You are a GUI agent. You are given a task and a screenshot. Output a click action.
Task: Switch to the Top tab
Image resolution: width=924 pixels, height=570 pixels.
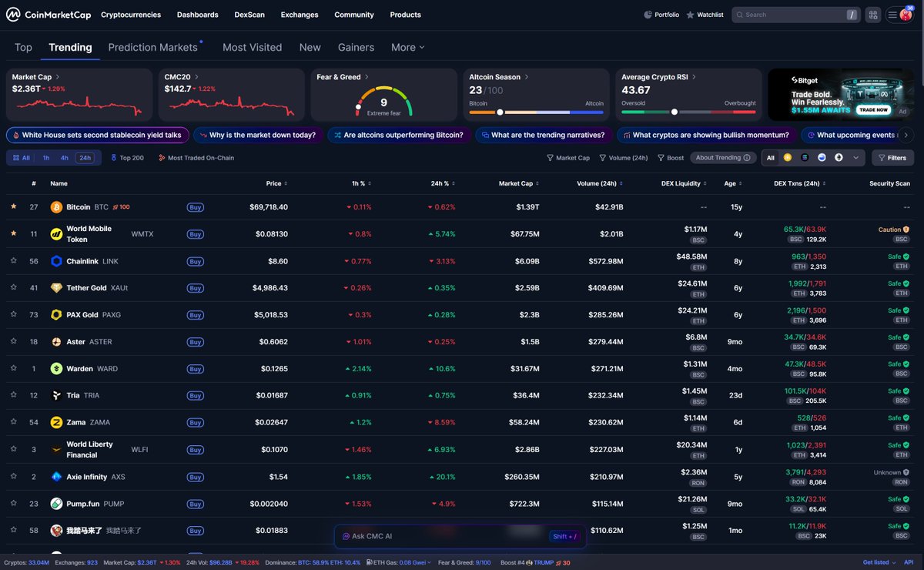[23, 47]
